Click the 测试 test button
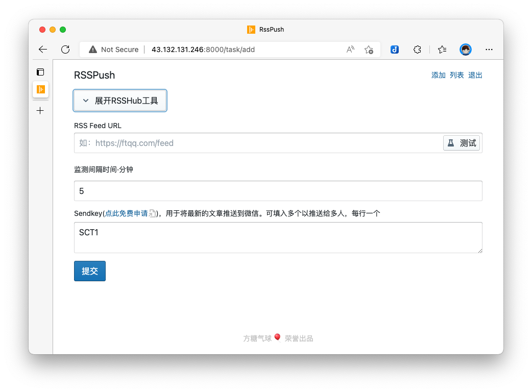532x392 pixels. coord(462,143)
